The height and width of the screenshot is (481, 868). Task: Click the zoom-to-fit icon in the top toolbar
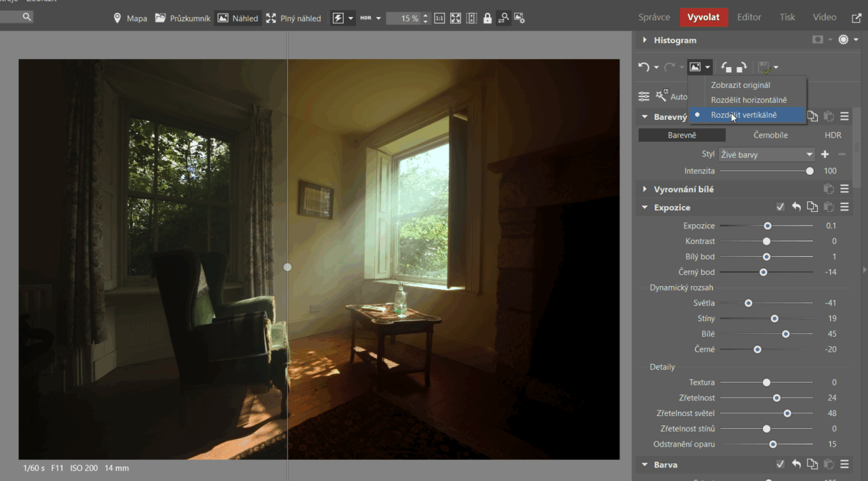[456, 18]
